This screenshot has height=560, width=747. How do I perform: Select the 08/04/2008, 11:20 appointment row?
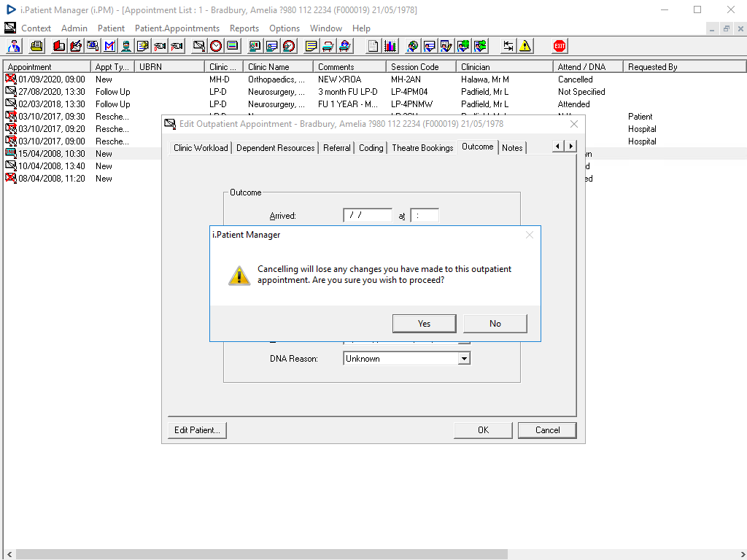point(82,179)
